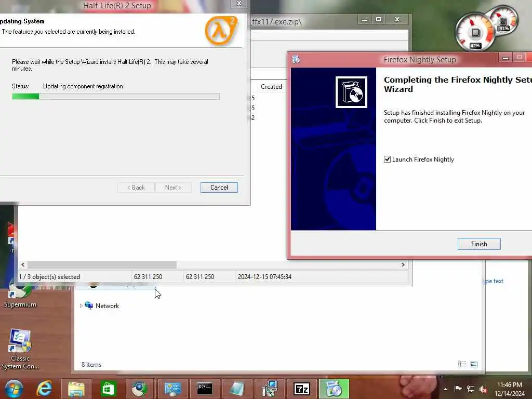The image size is (532, 399).
Task: Click the Firefox installer box-and-disc image
Action: [351, 92]
